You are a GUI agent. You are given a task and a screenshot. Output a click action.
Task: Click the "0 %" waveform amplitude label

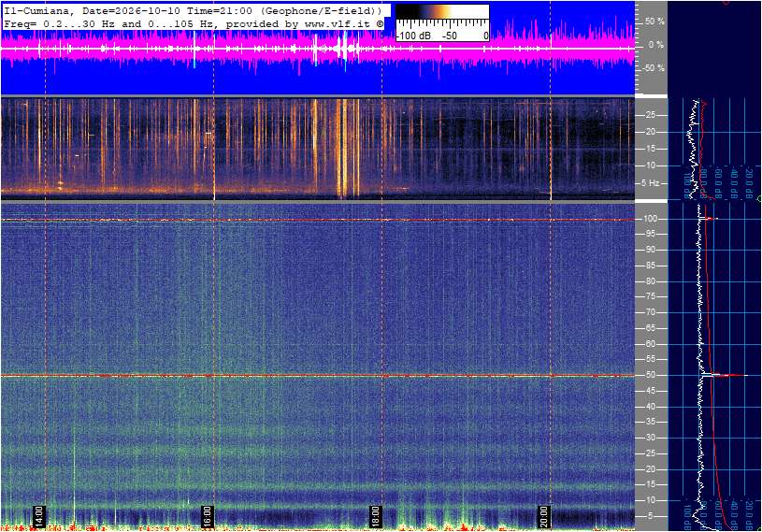pos(655,45)
